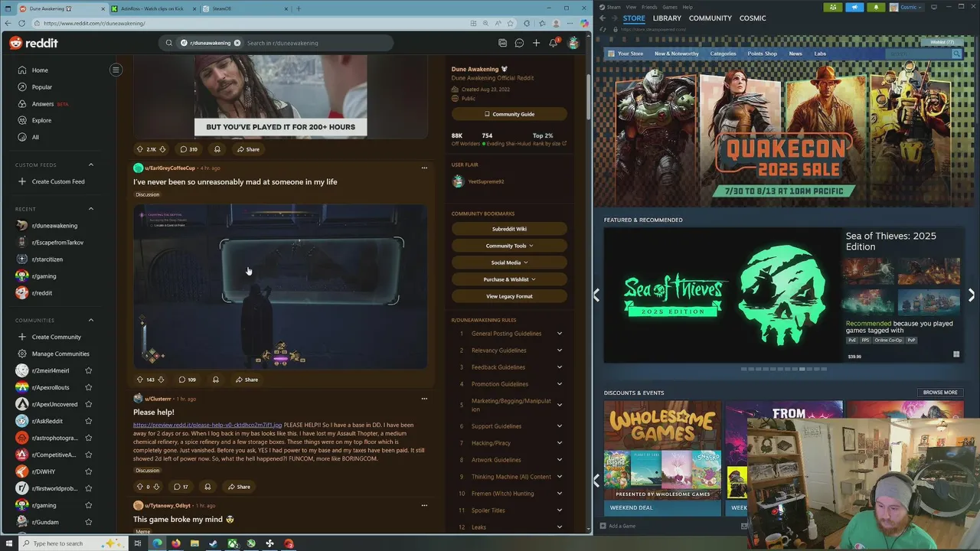Share the EarlGreyCoffeeCup post

(247, 380)
